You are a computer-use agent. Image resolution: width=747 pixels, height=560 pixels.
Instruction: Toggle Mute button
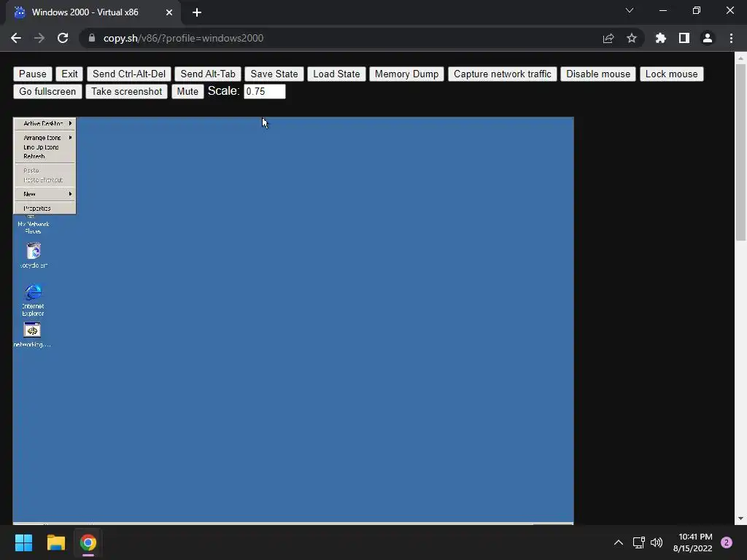187,91
